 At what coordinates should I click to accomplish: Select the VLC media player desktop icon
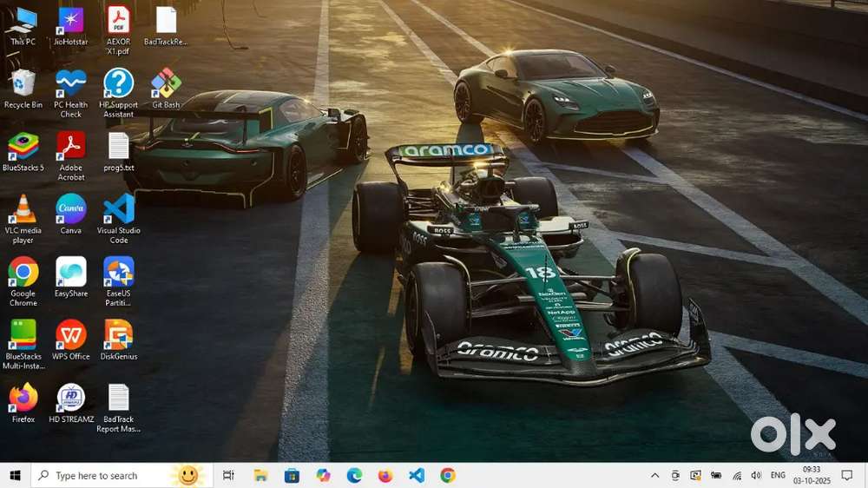(x=23, y=210)
